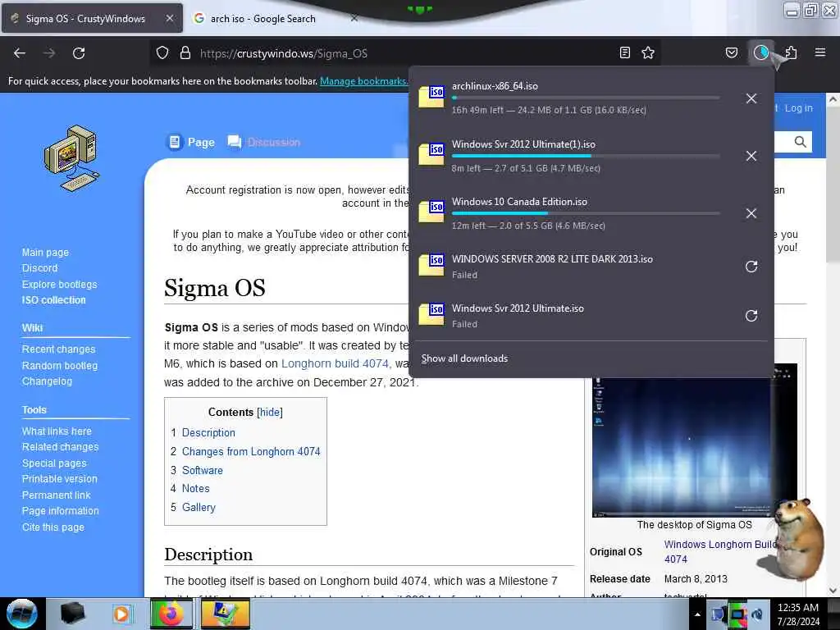Open Random bootleg link
This screenshot has width=840, height=630.
tap(59, 365)
